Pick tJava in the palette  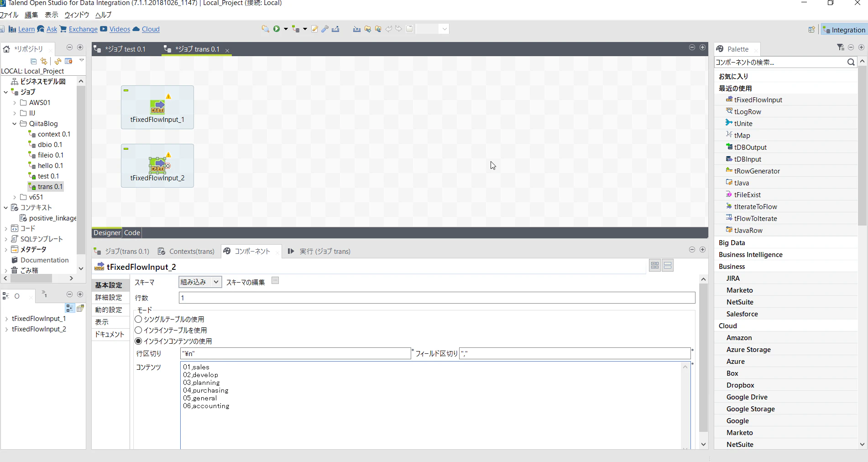click(x=742, y=183)
